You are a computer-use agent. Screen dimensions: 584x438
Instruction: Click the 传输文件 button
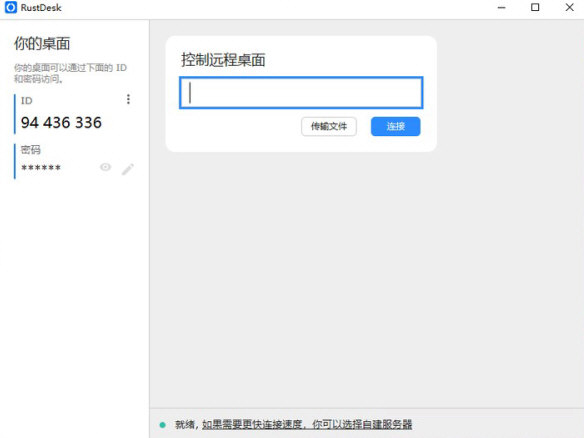click(329, 127)
